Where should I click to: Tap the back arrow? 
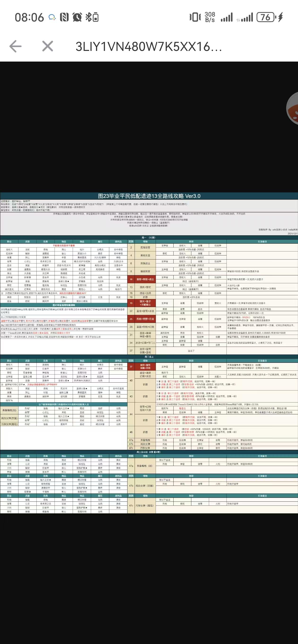15,46
